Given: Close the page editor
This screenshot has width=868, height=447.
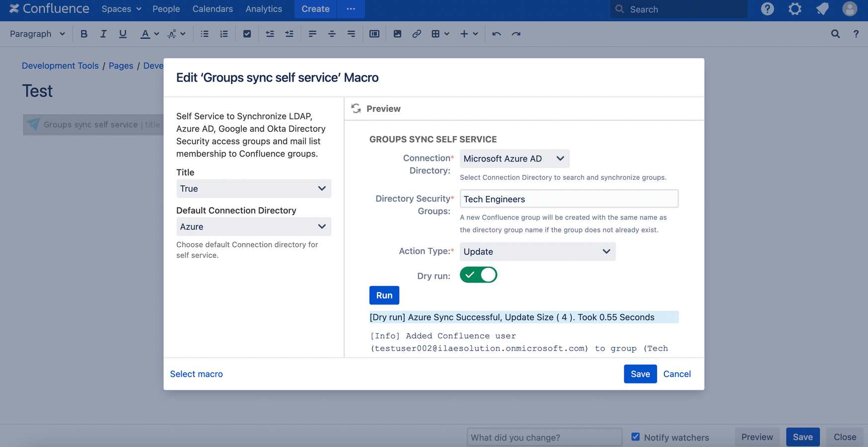Looking at the screenshot, I should click(845, 437).
